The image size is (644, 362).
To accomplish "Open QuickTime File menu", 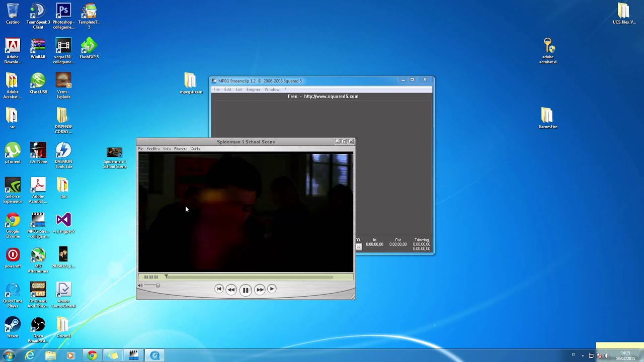I will 141,149.
